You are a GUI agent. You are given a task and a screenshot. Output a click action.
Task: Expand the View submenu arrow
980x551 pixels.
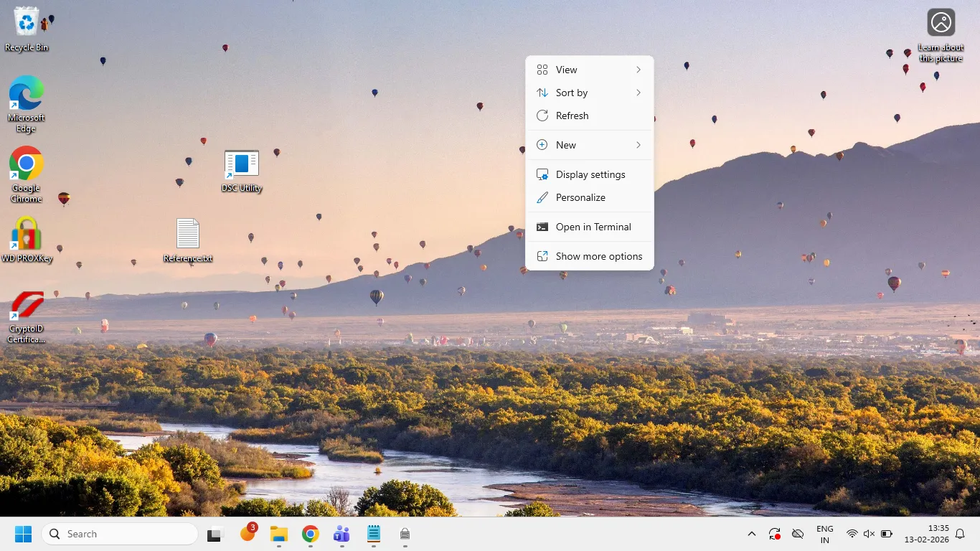click(x=638, y=70)
